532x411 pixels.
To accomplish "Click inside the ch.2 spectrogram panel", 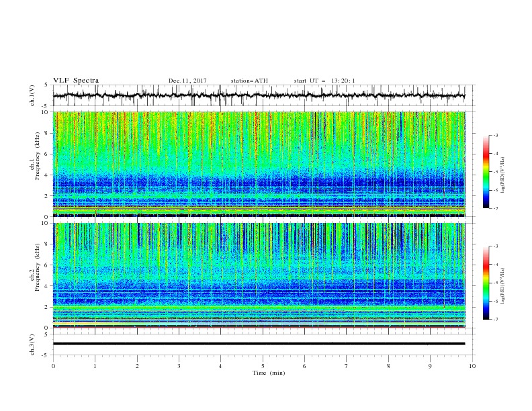I will point(259,275).
